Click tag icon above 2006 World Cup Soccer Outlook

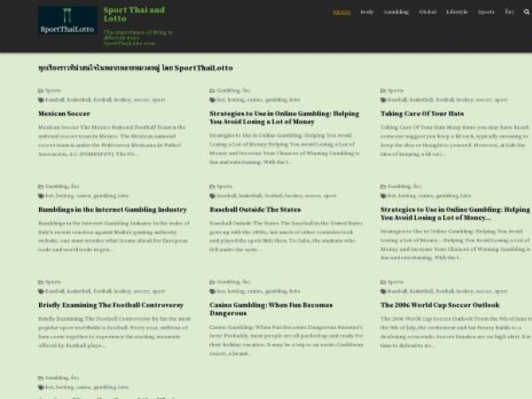383,291
